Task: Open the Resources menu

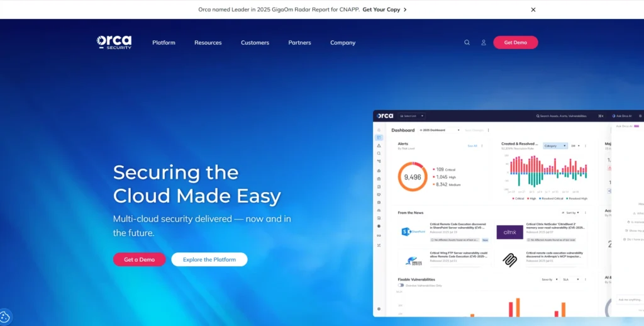Action: click(x=208, y=42)
